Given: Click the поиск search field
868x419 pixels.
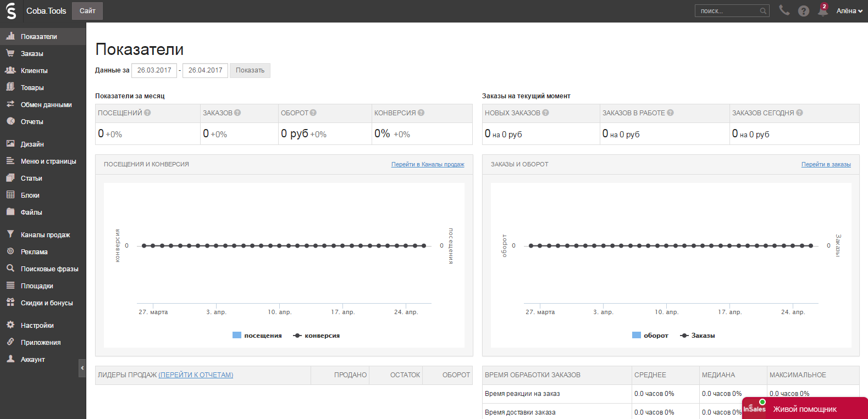Looking at the screenshot, I should tap(728, 11).
